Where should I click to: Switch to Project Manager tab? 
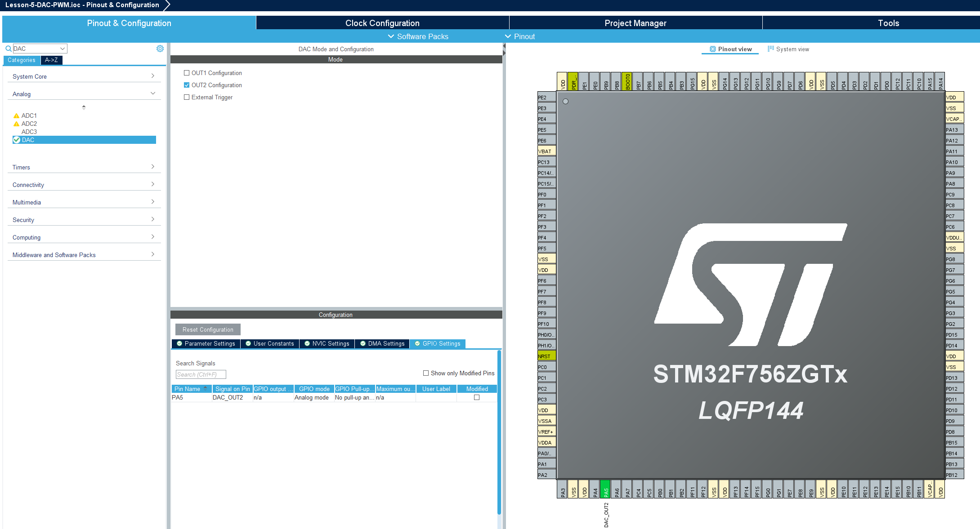pos(635,23)
